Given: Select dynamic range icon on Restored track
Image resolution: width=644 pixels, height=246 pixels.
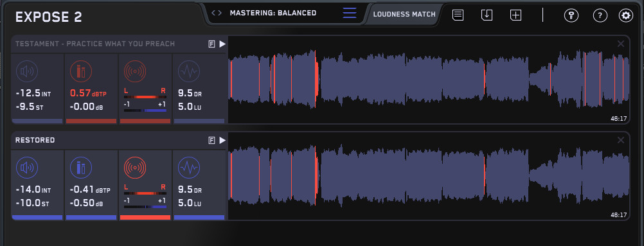Looking at the screenshot, I should click(x=189, y=168).
